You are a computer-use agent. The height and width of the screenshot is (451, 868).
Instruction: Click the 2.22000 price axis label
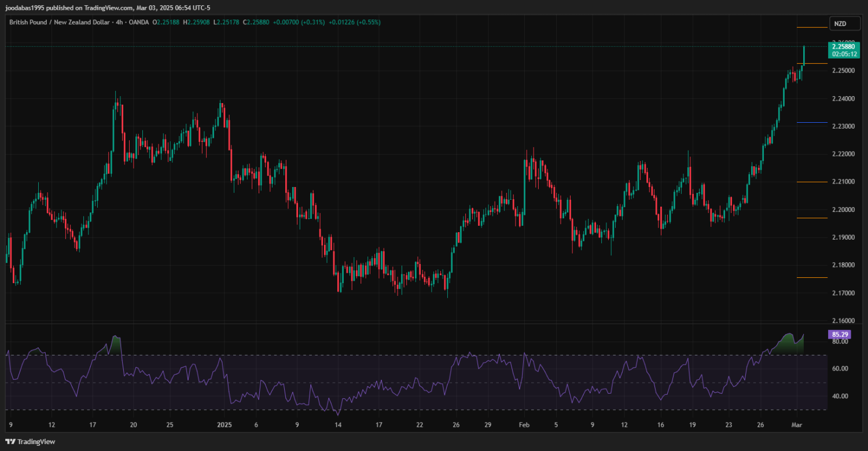click(x=843, y=154)
